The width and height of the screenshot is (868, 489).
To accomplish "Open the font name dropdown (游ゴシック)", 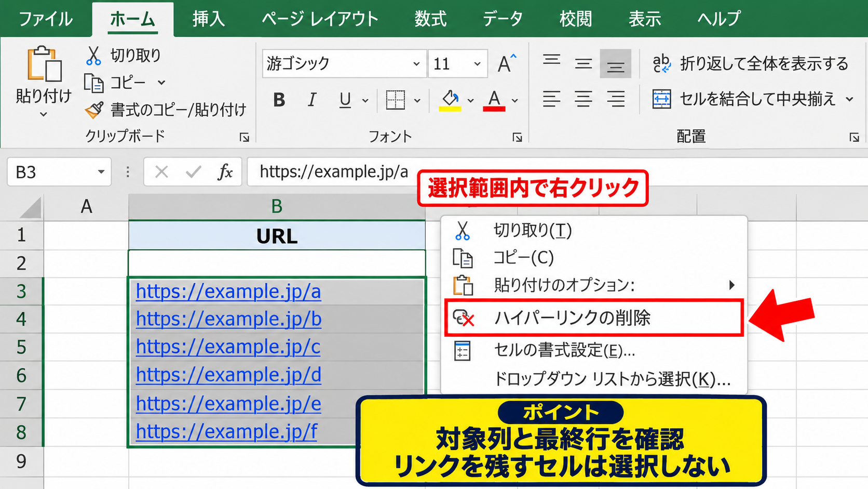I will pyautogui.click(x=416, y=63).
